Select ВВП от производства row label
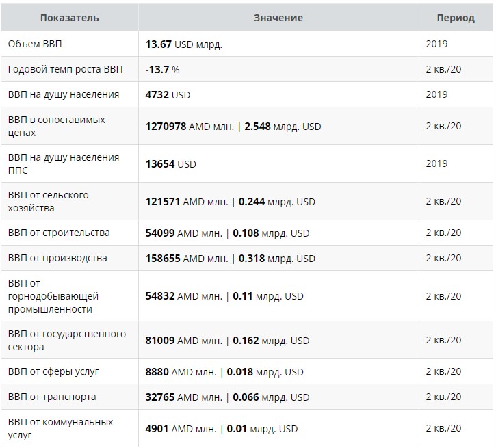 pyautogui.click(x=57, y=258)
